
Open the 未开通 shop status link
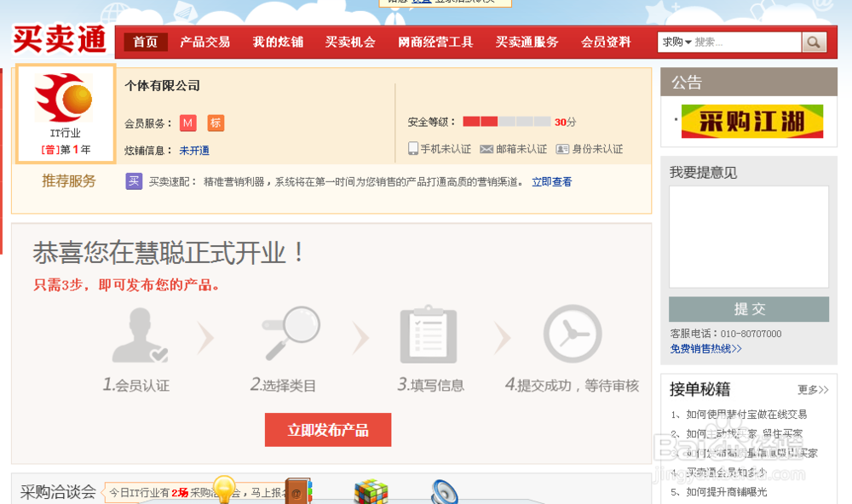pyautogui.click(x=194, y=151)
